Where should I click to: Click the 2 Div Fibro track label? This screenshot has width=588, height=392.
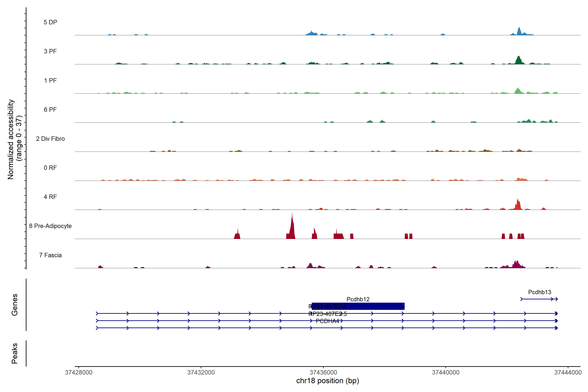pyautogui.click(x=50, y=139)
